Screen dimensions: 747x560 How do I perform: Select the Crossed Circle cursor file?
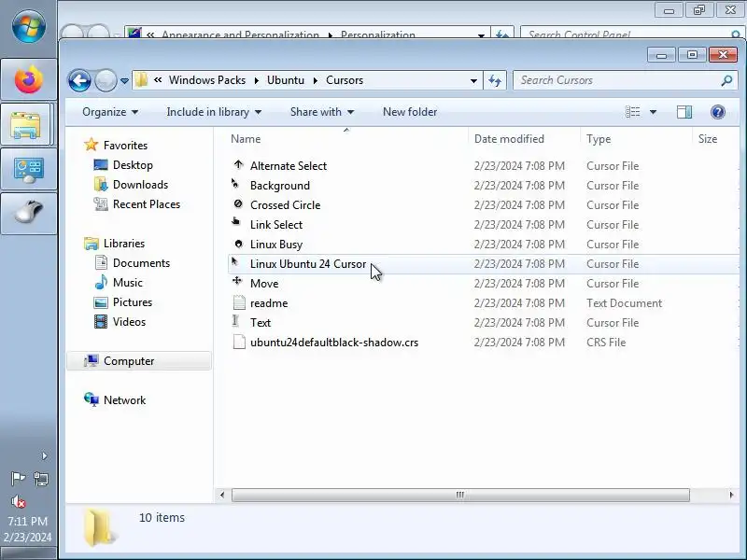coord(285,204)
